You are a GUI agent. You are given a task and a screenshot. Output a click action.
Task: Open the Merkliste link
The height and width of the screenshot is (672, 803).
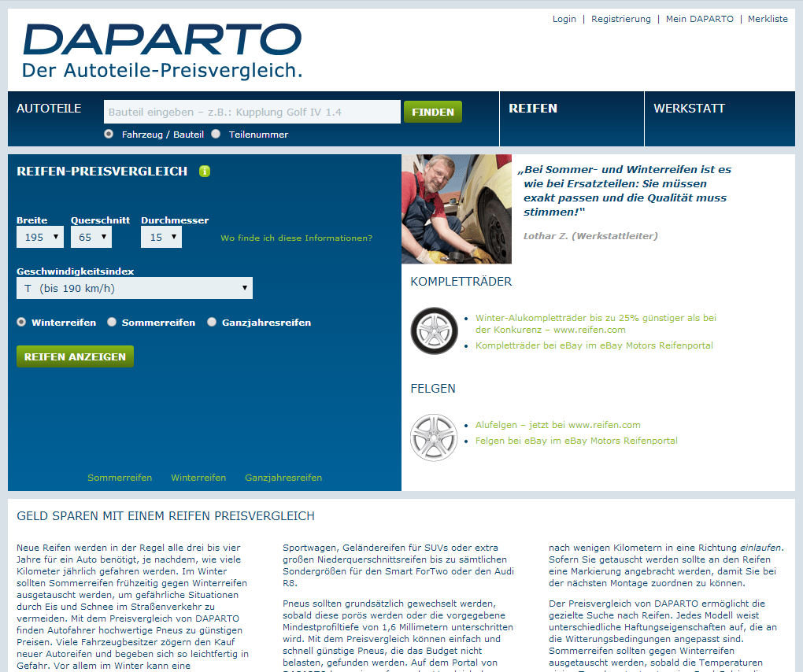pos(768,19)
